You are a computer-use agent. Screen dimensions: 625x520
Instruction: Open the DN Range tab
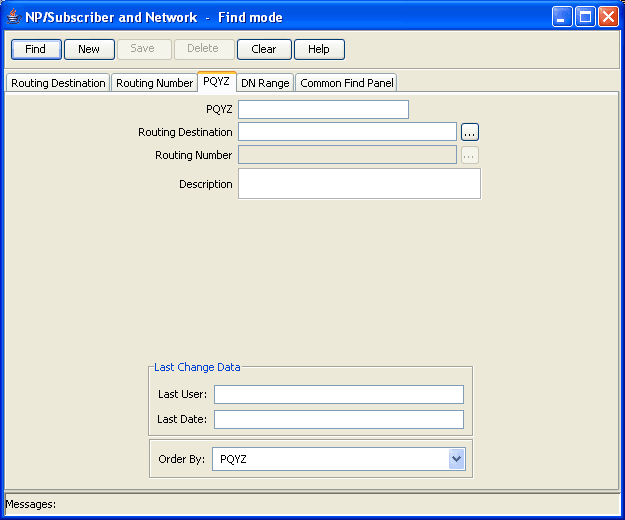(x=265, y=83)
